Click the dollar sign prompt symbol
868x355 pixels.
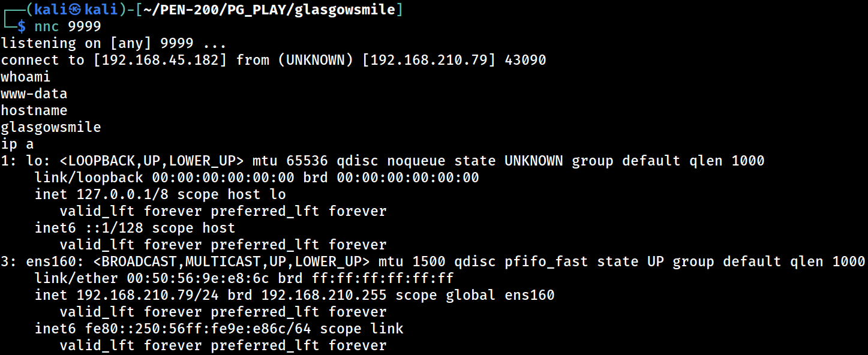tap(22, 26)
